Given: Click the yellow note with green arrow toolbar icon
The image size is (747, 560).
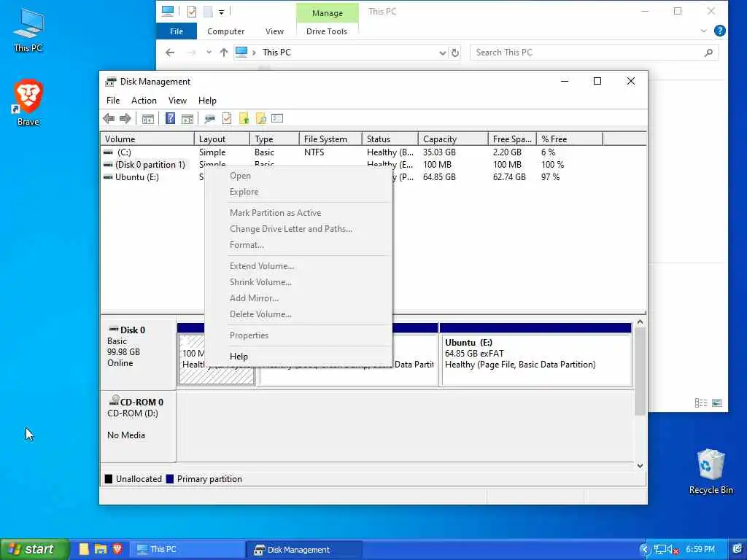Looking at the screenshot, I should 244,119.
